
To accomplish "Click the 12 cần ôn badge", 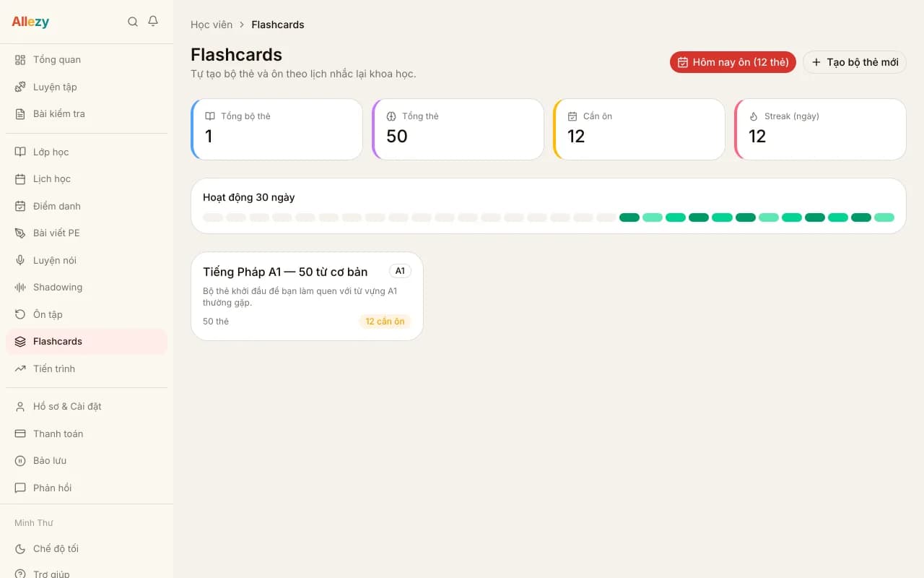I will coord(385,322).
